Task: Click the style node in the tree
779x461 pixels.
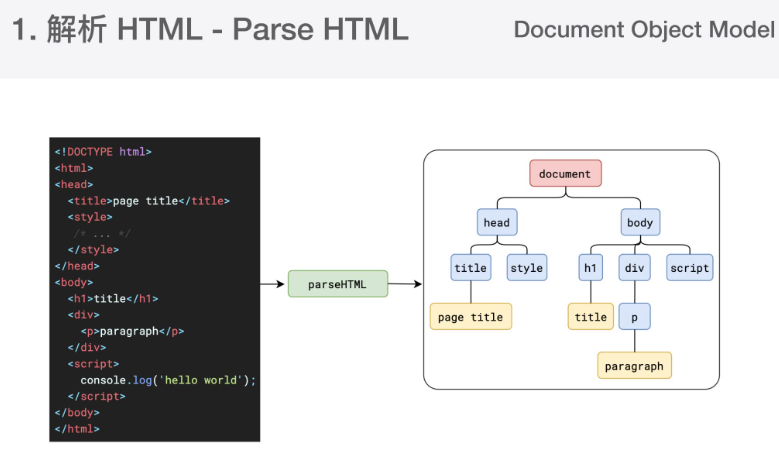Action: pyautogui.click(x=526, y=268)
